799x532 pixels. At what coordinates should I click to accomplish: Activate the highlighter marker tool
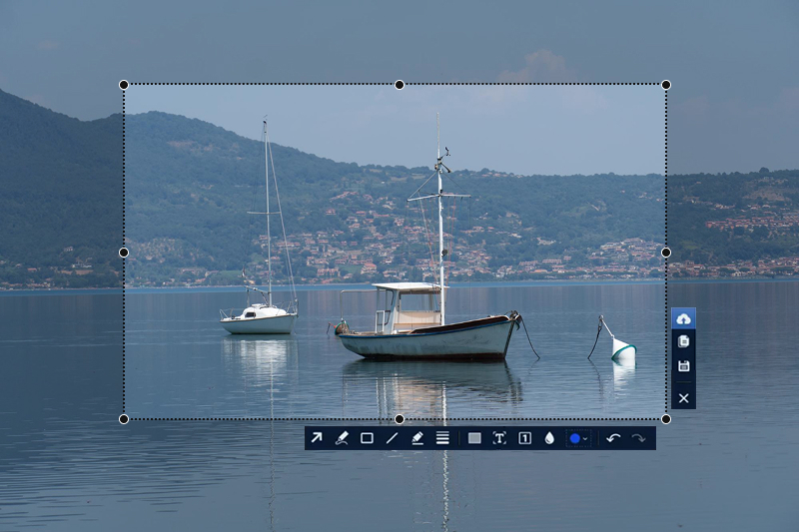[x=417, y=438]
